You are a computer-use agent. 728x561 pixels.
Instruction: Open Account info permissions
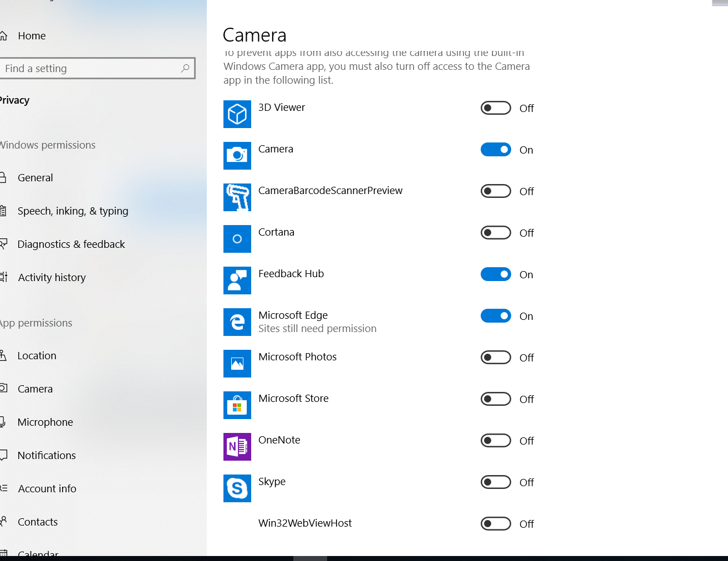click(47, 489)
